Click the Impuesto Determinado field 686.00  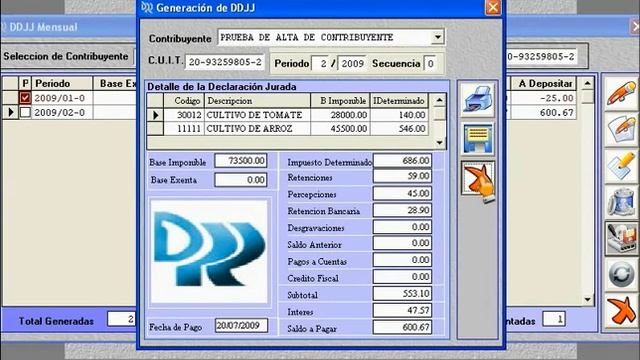(x=402, y=161)
